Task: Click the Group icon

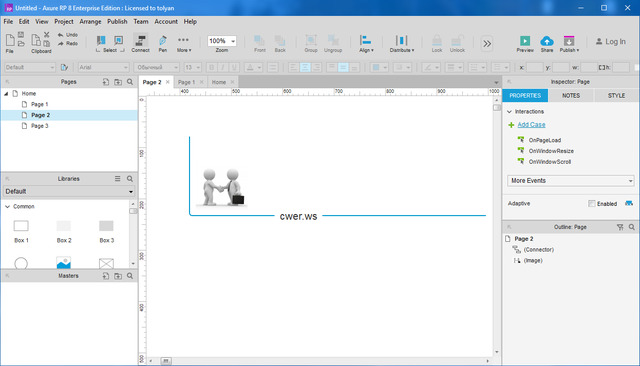Action: (x=311, y=43)
